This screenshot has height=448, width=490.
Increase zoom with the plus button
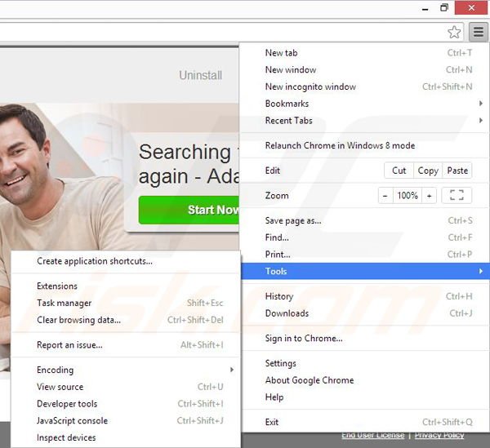point(429,196)
